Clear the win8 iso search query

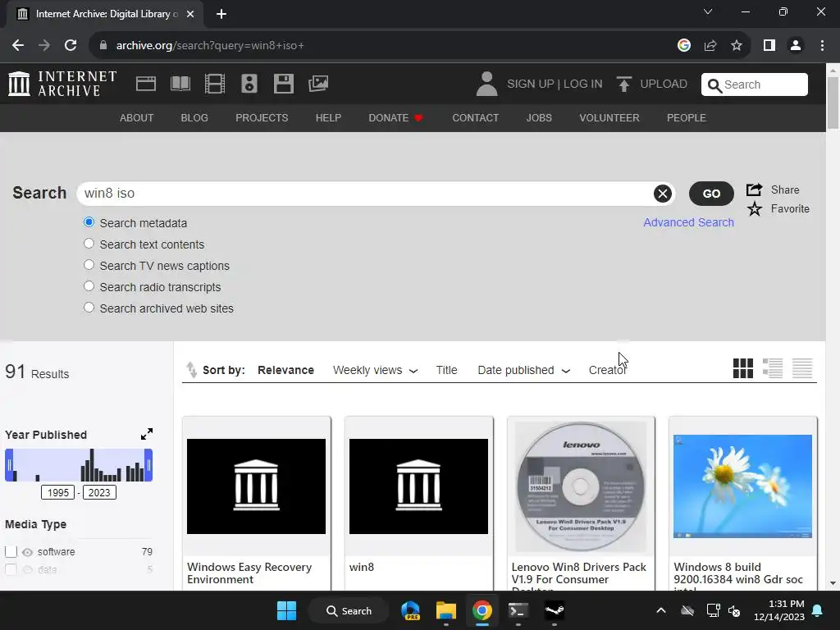click(663, 194)
